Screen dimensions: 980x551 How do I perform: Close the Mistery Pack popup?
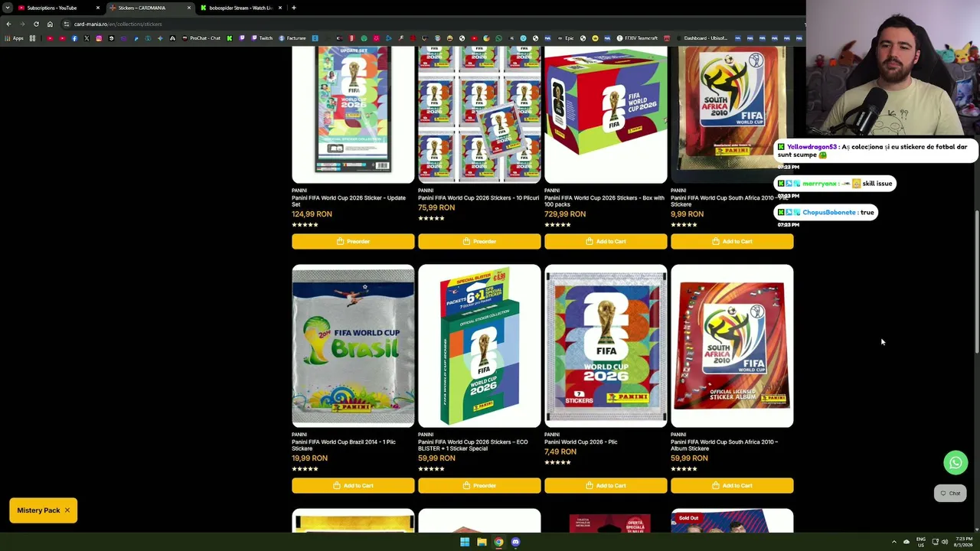pyautogui.click(x=67, y=510)
